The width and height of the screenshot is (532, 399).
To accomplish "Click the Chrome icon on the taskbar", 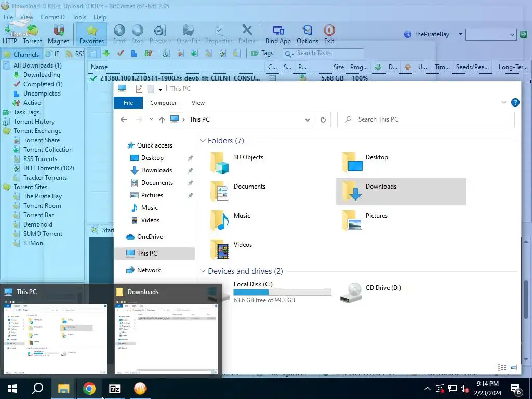I will click(x=89, y=389).
